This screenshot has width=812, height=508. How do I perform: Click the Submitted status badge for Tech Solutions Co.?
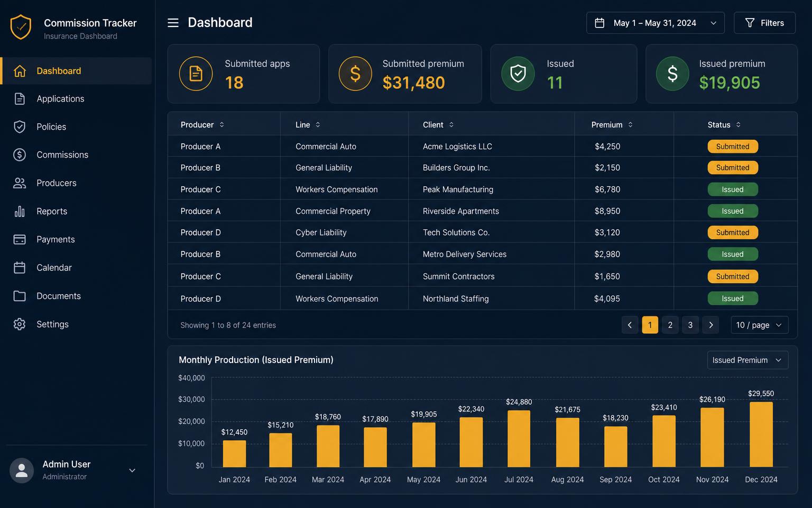coord(733,232)
